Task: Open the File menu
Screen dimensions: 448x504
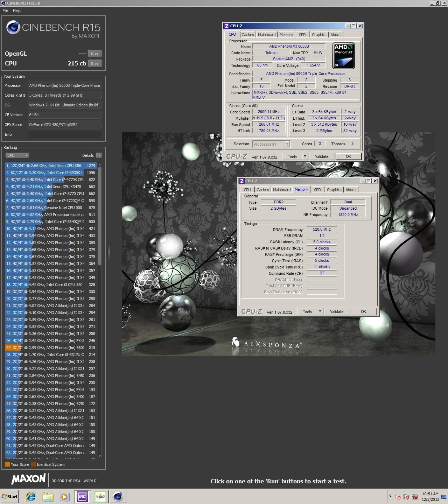Action: pos(5,10)
